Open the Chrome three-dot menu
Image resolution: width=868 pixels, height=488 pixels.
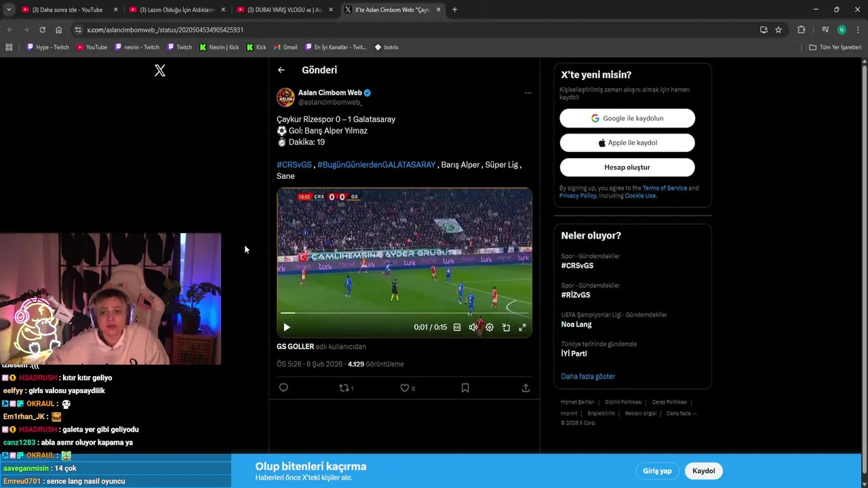pos(858,30)
